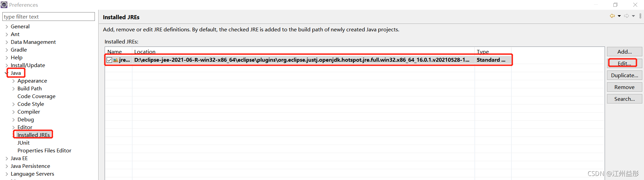This screenshot has width=644, height=180.
Task: Close the Preferences window
Action: [x=635, y=5]
